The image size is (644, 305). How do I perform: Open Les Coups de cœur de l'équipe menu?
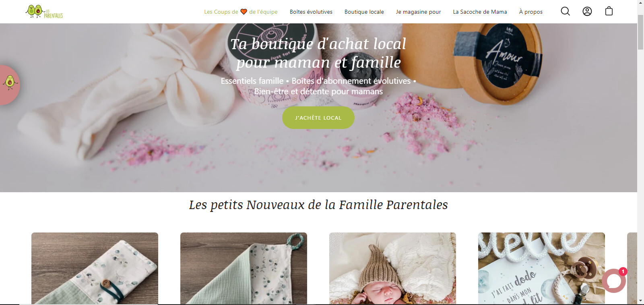tap(241, 12)
